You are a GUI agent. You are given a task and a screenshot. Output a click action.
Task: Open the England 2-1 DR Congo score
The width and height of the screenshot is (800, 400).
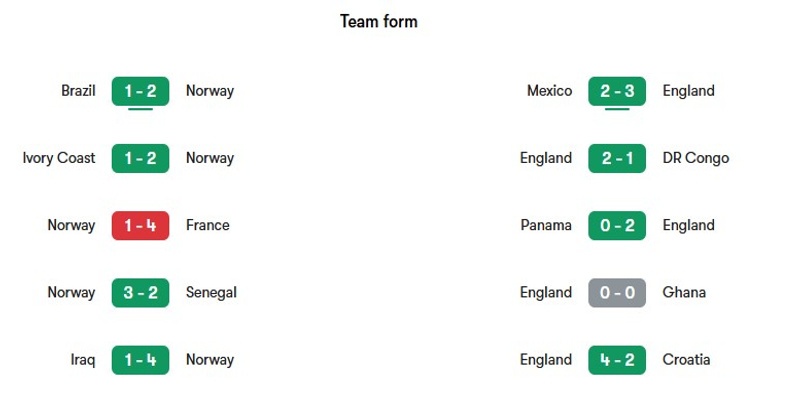[x=617, y=159]
